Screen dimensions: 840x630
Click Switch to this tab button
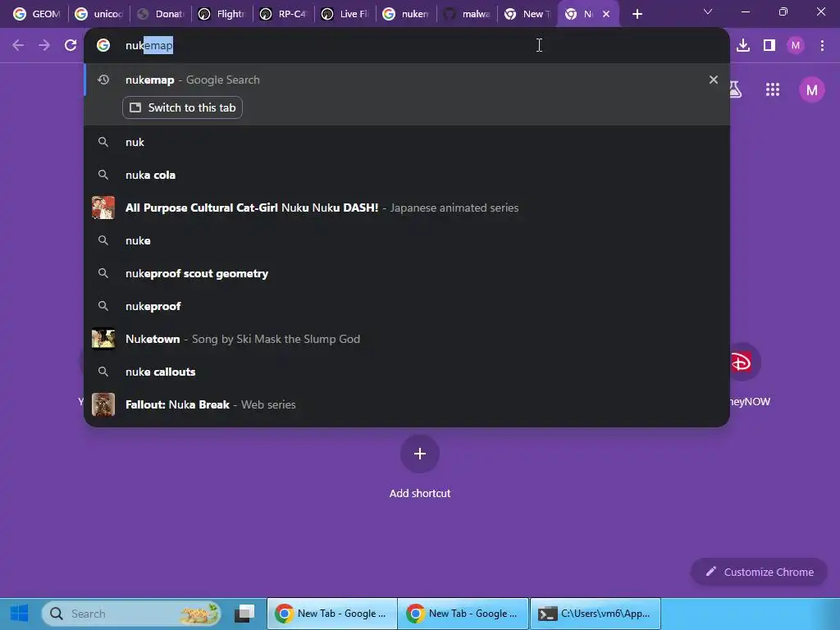click(182, 107)
